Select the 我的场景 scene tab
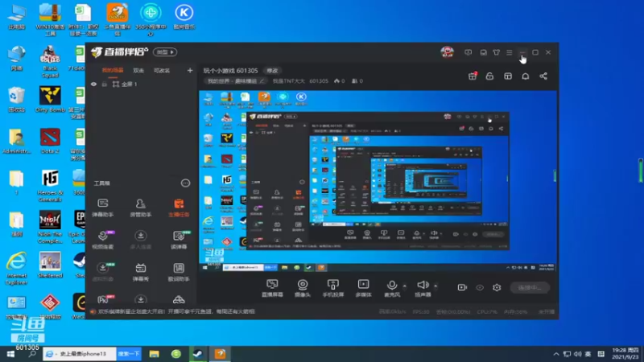Viewport: 644px width, 362px height. click(113, 71)
